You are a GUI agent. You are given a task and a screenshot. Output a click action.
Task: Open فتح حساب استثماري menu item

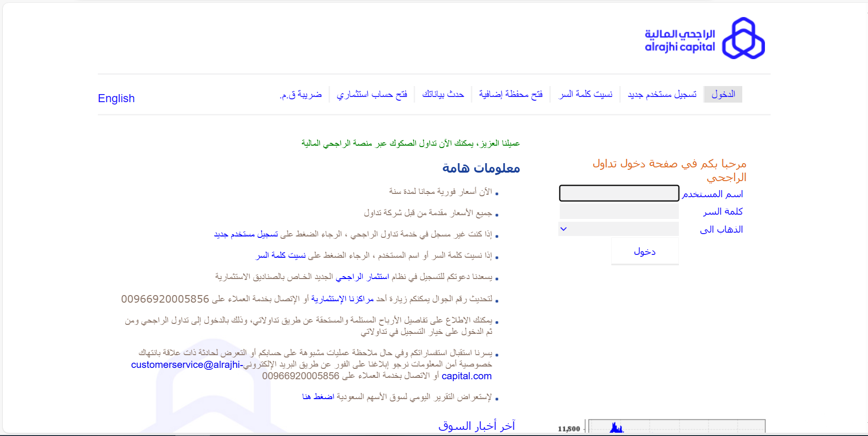click(x=372, y=94)
